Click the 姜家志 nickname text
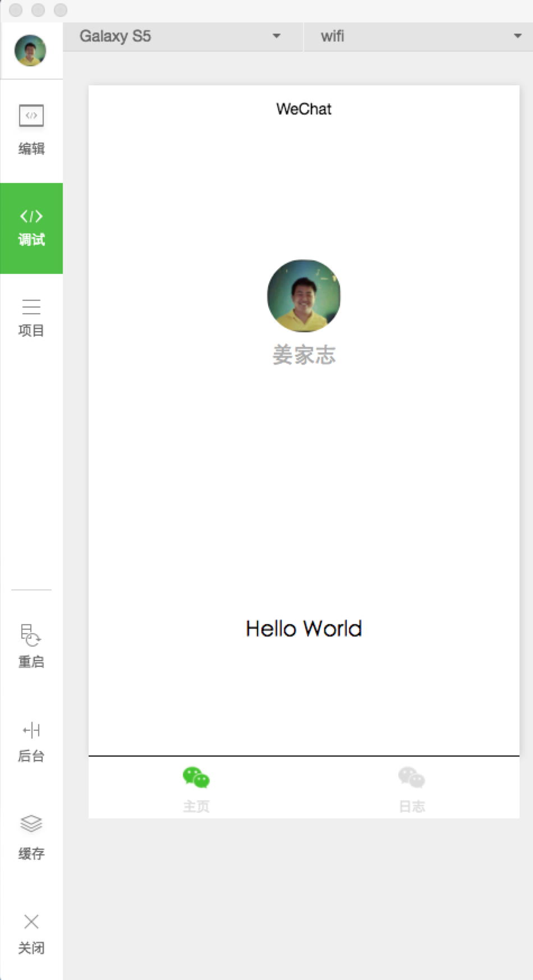This screenshot has height=980, width=533. click(x=304, y=355)
